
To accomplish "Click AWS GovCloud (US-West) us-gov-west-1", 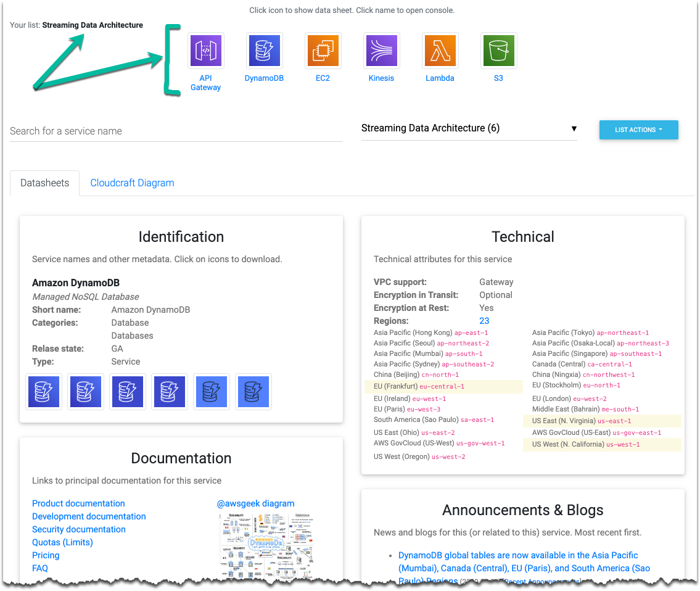I will pos(439,443).
